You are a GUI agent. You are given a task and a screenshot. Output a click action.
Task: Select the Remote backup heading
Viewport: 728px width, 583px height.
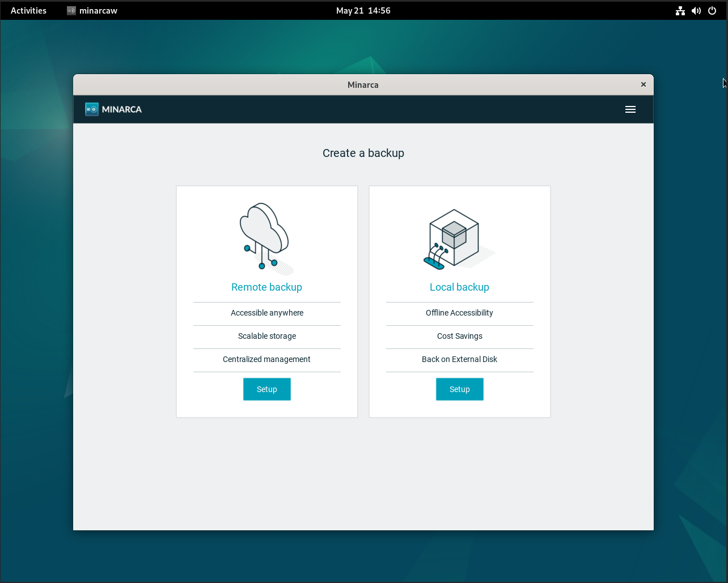[266, 287]
